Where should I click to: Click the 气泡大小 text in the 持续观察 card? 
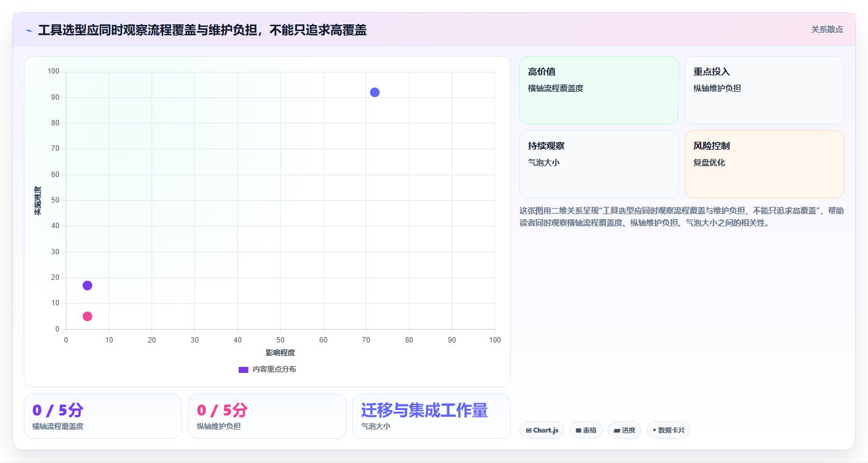tap(544, 162)
